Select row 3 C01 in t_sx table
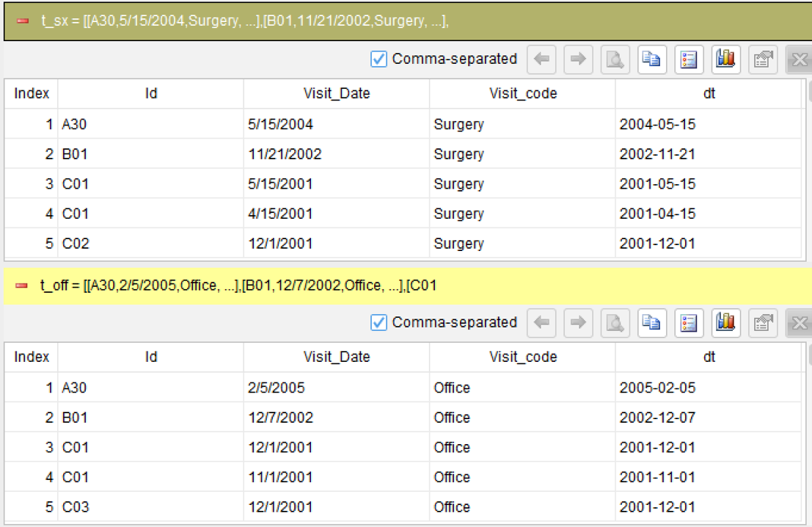 click(403, 184)
